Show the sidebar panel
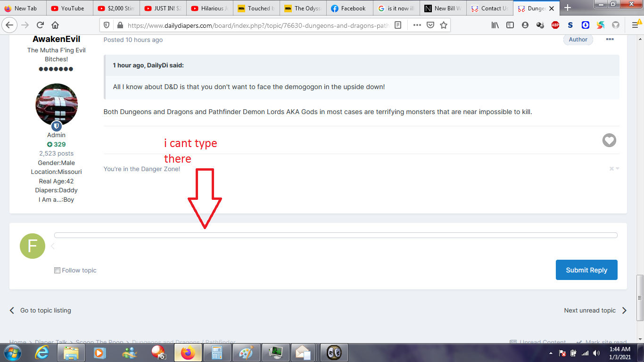Screen dimensions: 644x362 pos(510,25)
